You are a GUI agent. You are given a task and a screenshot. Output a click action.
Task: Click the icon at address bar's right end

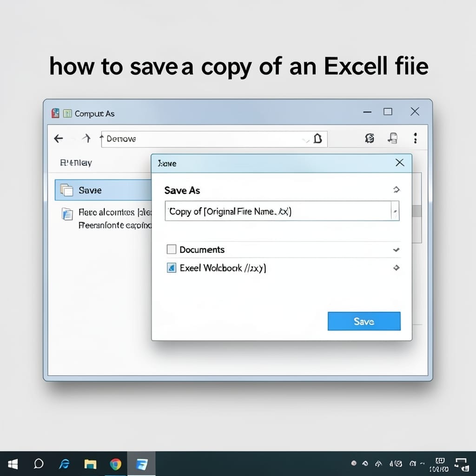317,139
